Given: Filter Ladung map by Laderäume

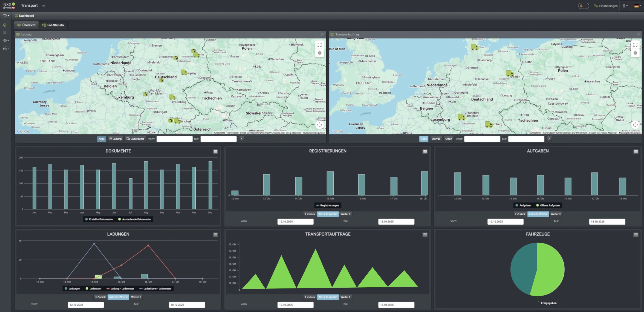Looking at the screenshot, I should click(x=135, y=139).
